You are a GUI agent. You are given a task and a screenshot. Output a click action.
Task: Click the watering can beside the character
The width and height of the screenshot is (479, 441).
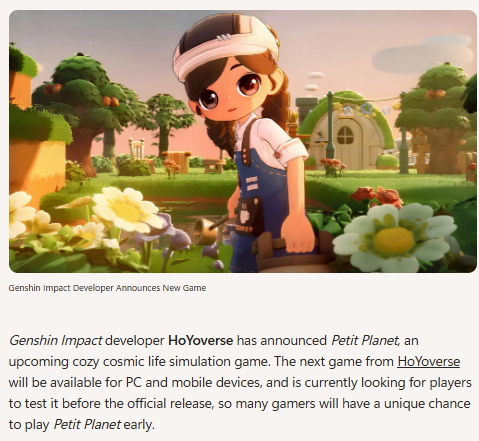pos(208,229)
